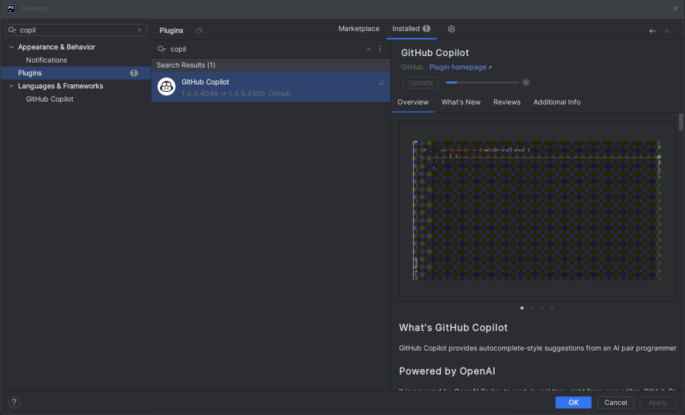Confirm with the OK button
685x415 pixels.
point(573,402)
